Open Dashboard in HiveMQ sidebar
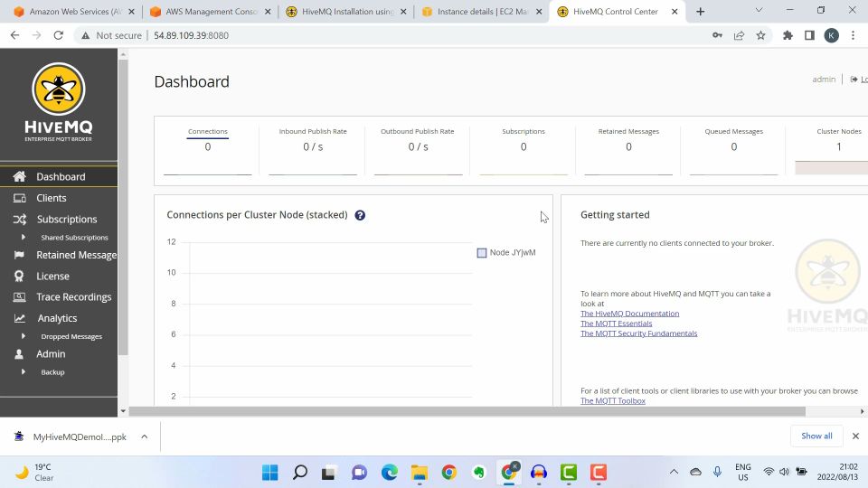The height and width of the screenshot is (488, 868). click(59, 176)
